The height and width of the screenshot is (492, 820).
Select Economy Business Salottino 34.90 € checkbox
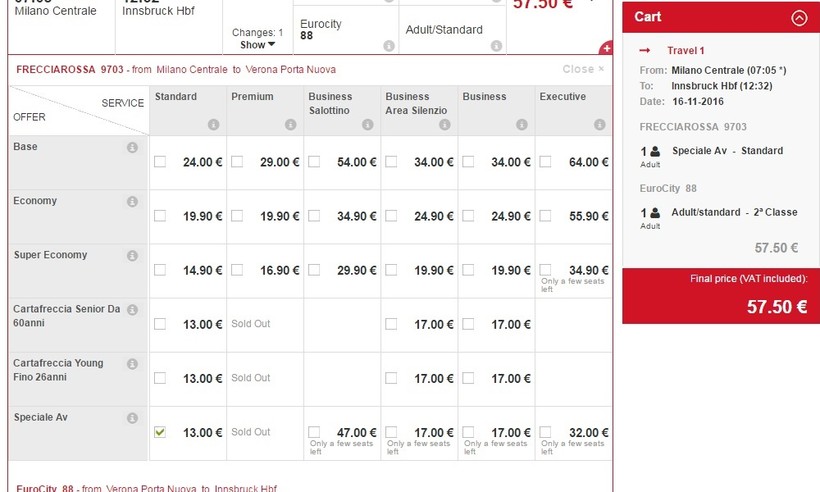coord(314,215)
